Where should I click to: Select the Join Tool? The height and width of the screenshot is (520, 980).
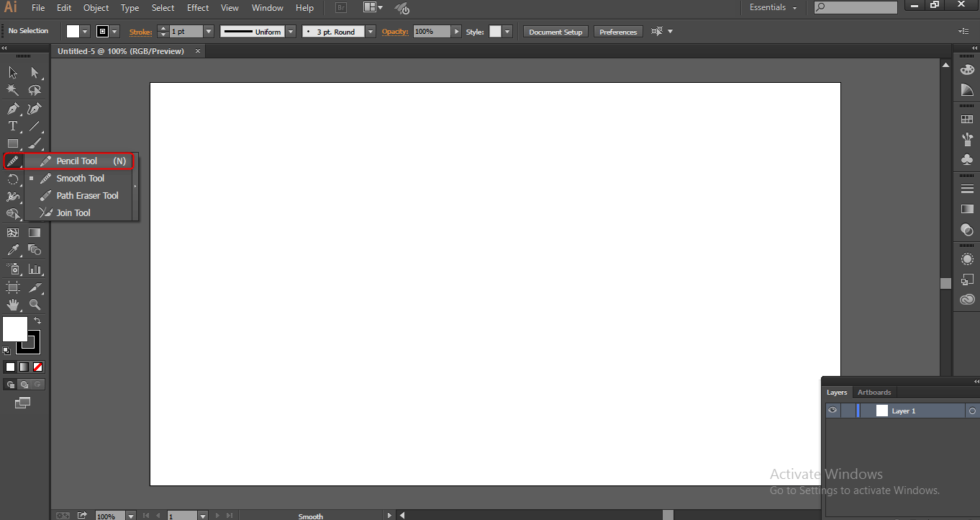click(74, 212)
